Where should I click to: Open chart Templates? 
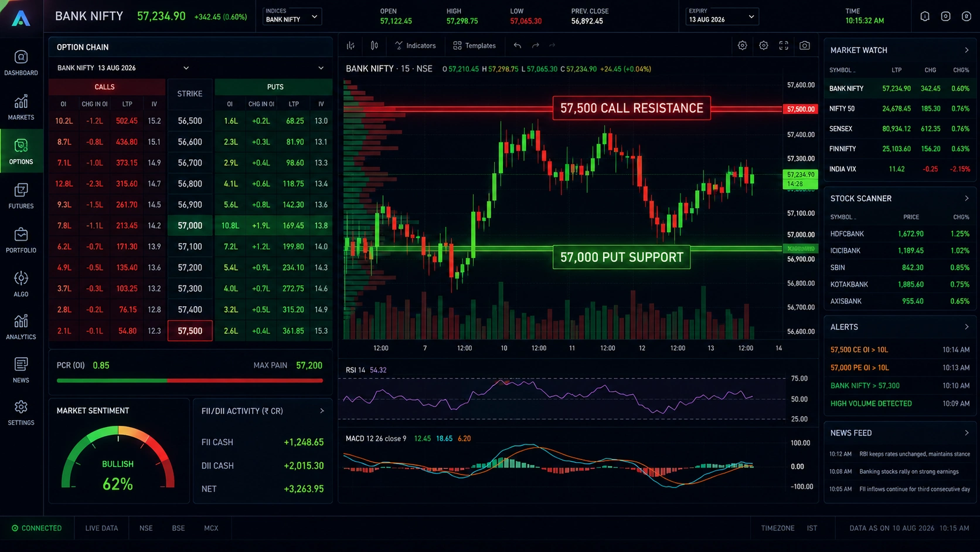[474, 45]
